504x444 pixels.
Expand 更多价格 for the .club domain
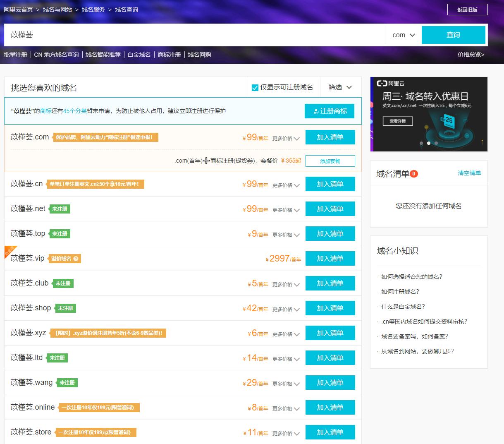[x=286, y=285]
